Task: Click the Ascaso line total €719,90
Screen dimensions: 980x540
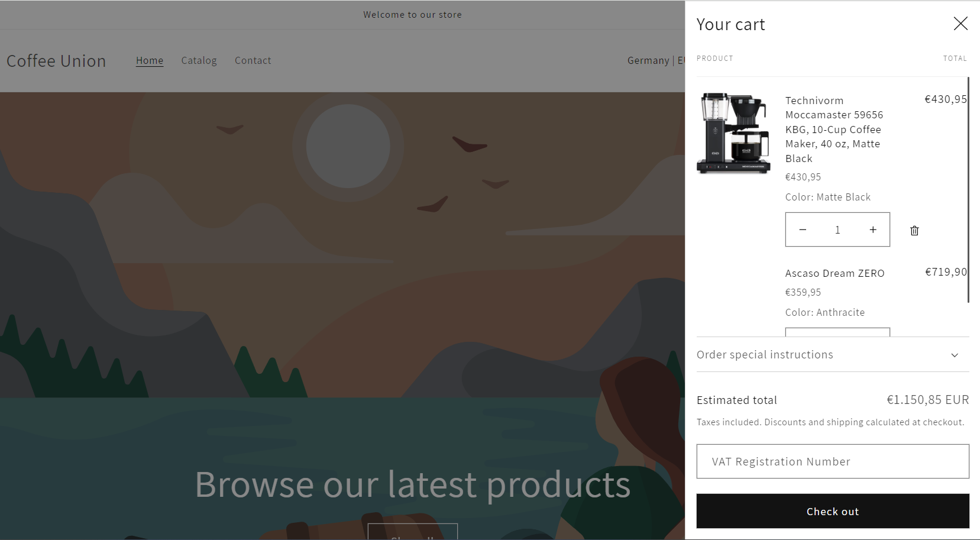Action: 946,272
